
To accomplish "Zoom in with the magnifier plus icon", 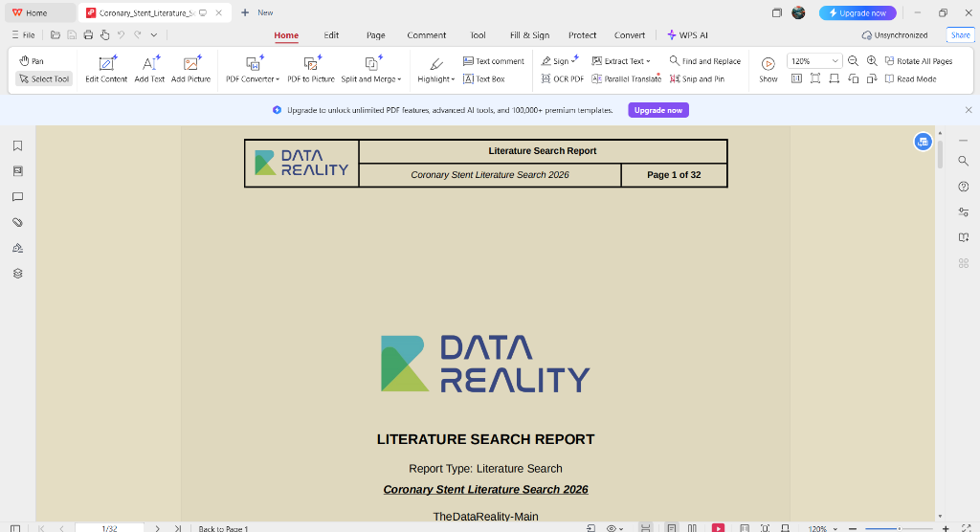I will tap(872, 60).
